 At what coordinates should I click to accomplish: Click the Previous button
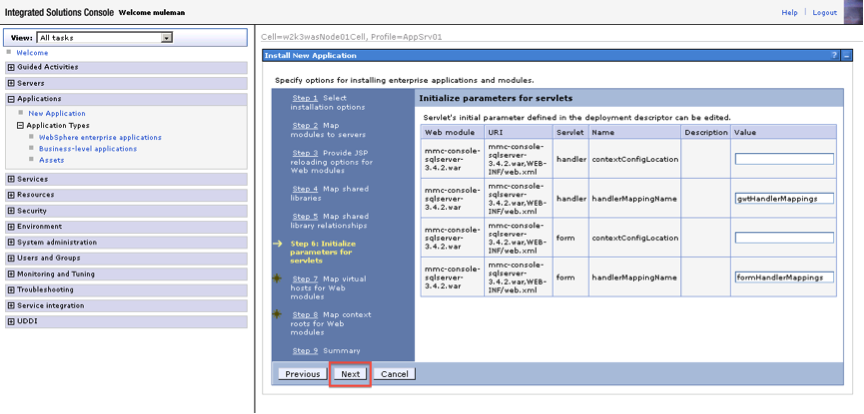(x=302, y=374)
